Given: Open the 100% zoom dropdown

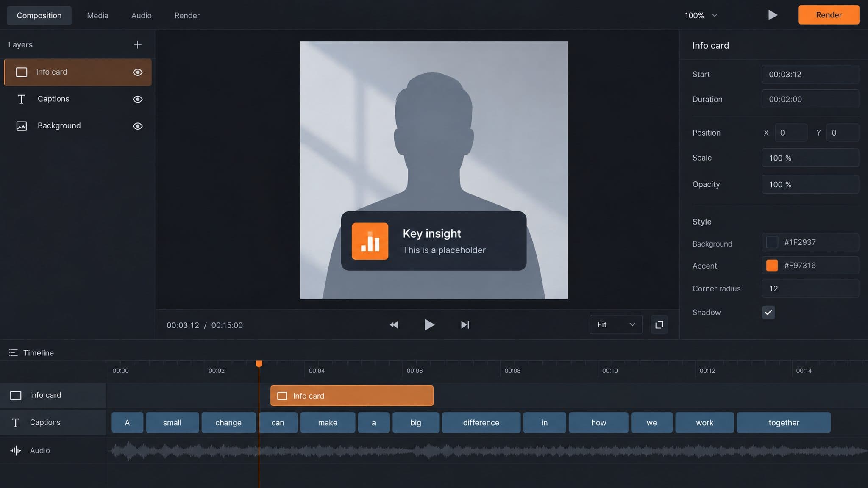Looking at the screenshot, I should (701, 15).
